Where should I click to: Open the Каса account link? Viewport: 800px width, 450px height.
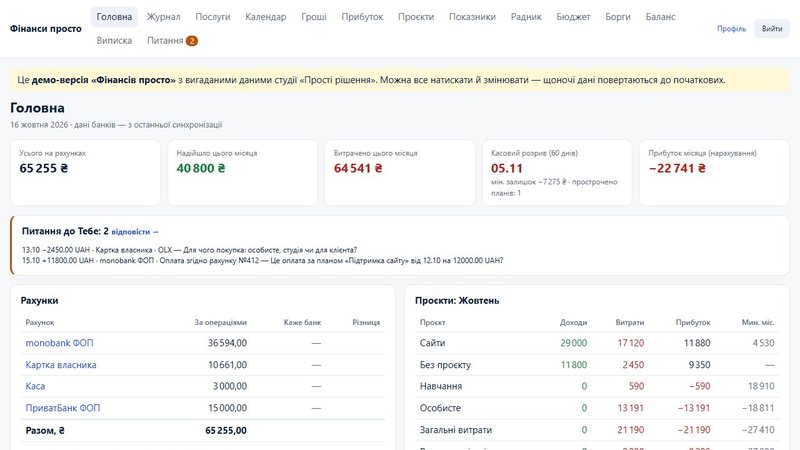coord(35,386)
